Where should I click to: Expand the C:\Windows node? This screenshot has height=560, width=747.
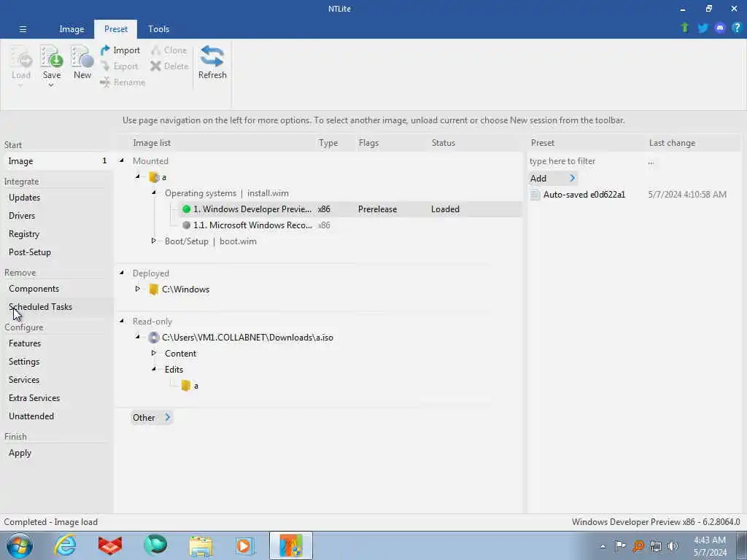[x=138, y=289]
